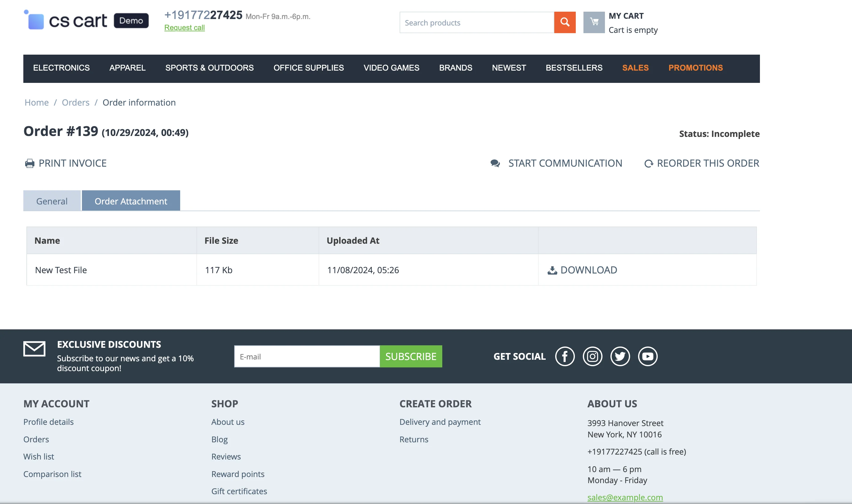The width and height of the screenshot is (852, 504).
Task: Click the Twitter bird icon
Action: point(620,356)
